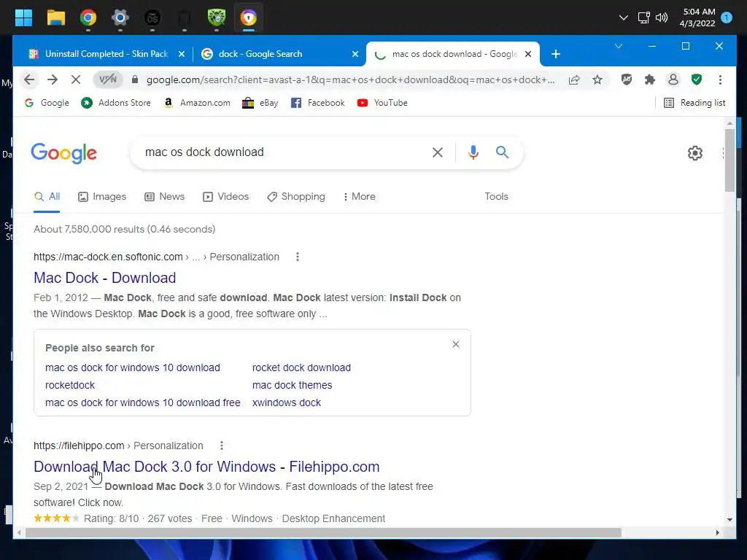Open the Reading list panel
The image size is (747, 560).
(x=694, y=102)
